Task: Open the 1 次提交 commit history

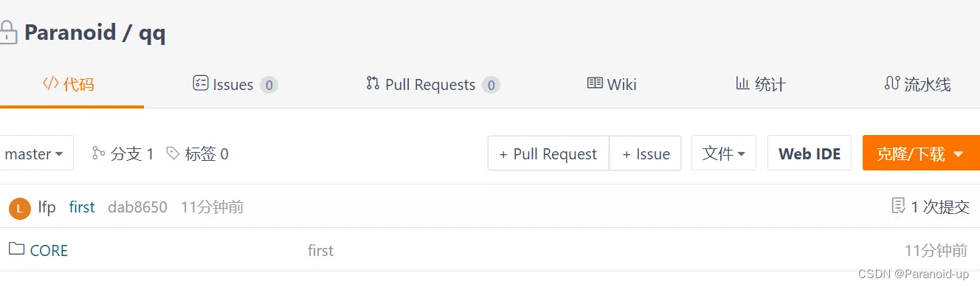Action: click(931, 207)
